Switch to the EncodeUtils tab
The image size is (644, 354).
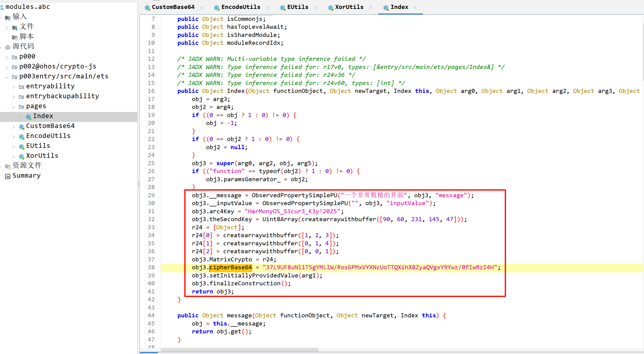(x=240, y=7)
